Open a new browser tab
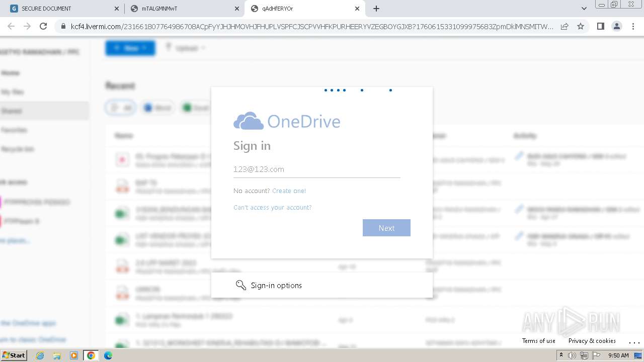Image resolution: width=644 pixels, height=362 pixels. [376, 9]
